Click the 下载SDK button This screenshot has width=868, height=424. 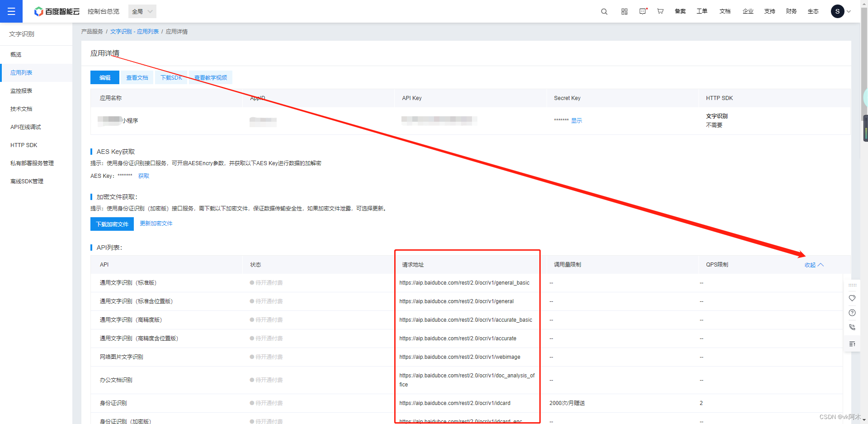171,77
